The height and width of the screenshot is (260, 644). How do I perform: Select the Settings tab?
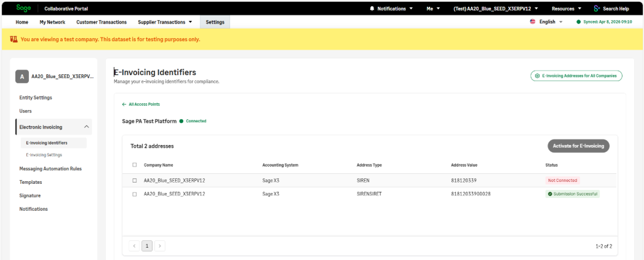point(215,22)
